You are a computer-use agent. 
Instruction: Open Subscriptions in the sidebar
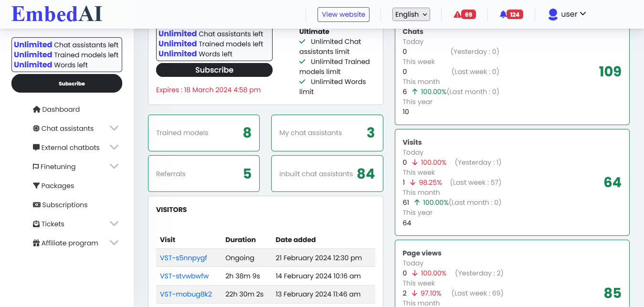[65, 205]
